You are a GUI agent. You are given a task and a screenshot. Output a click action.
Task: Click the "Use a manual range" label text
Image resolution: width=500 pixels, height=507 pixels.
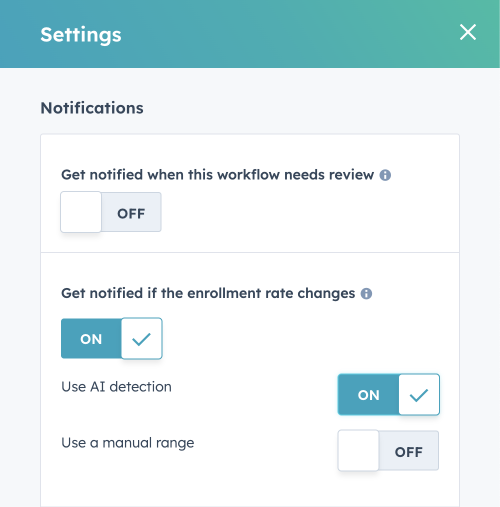tap(128, 443)
